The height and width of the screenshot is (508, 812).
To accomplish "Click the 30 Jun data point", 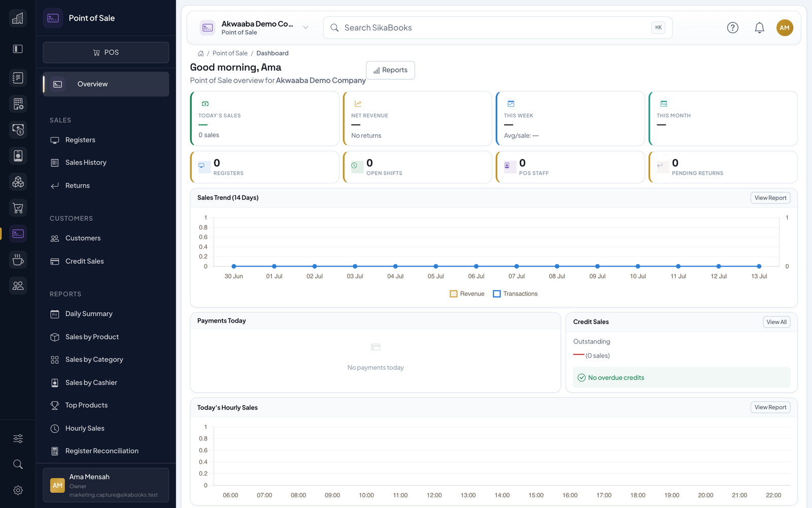I will click(234, 266).
